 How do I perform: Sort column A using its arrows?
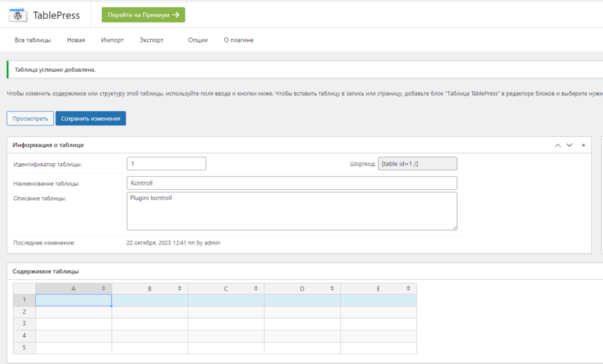[x=104, y=289]
